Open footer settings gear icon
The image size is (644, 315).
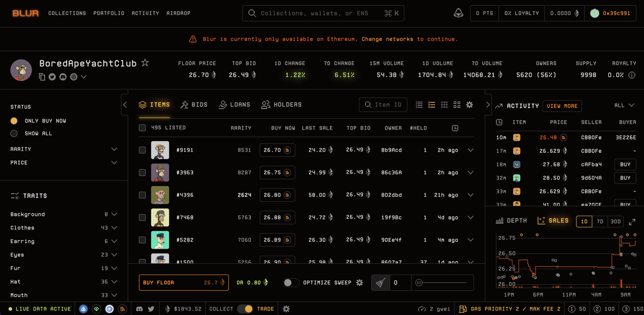coord(286,309)
